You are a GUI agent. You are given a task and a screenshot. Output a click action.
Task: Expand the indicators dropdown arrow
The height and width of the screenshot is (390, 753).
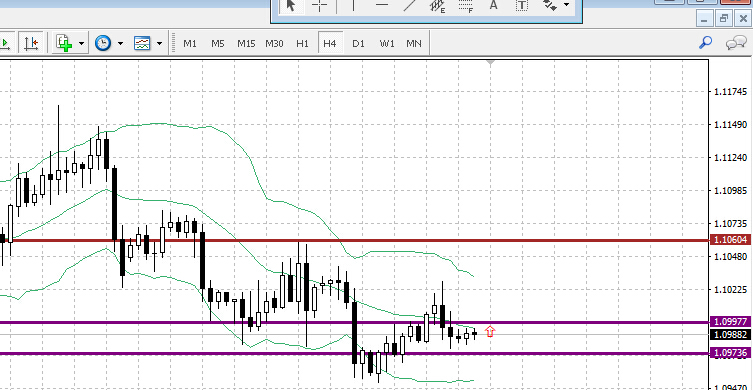81,44
